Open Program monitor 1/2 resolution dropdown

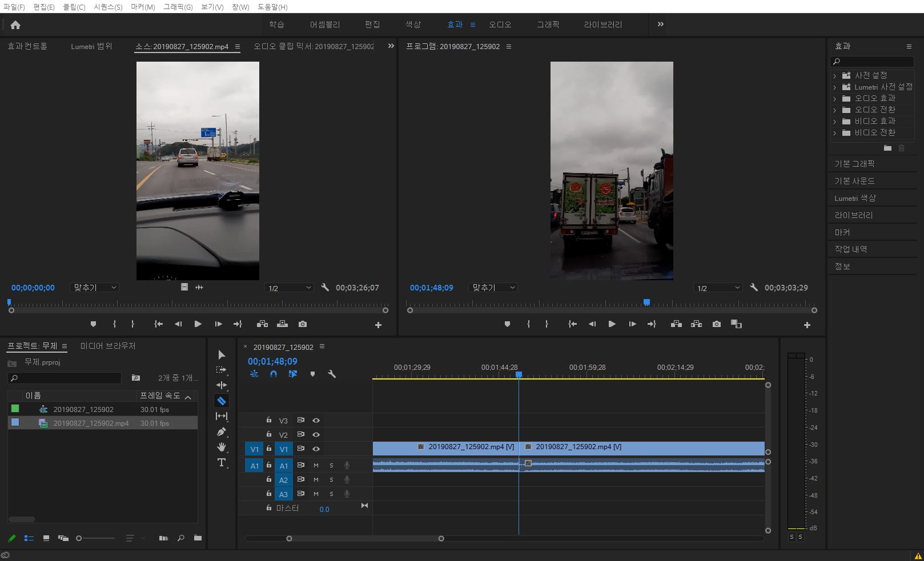click(718, 288)
